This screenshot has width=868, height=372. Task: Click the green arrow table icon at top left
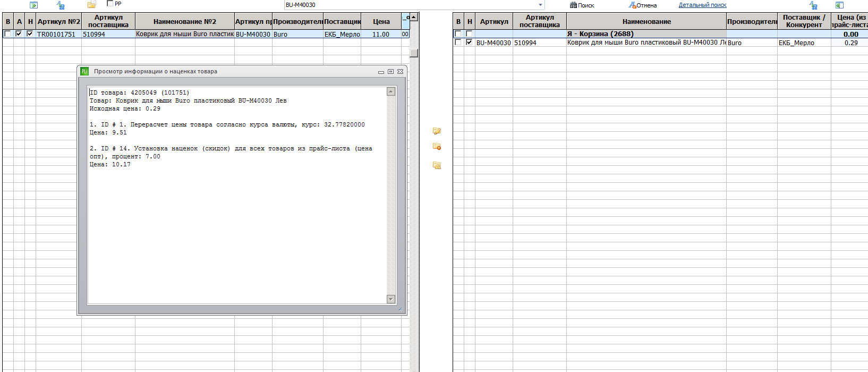[x=33, y=5]
